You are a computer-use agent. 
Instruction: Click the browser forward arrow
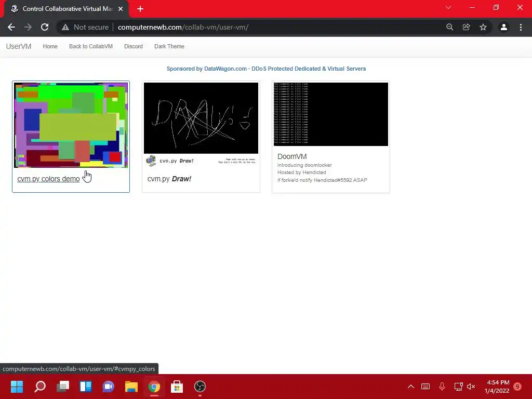[28, 27]
